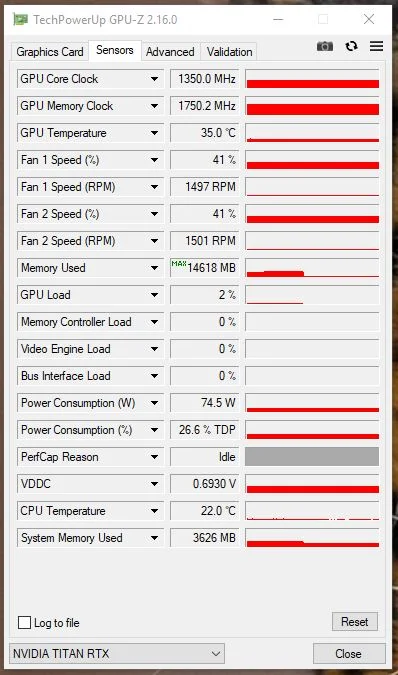The image size is (398, 675).
Task: Click the Close button
Action: (x=349, y=654)
